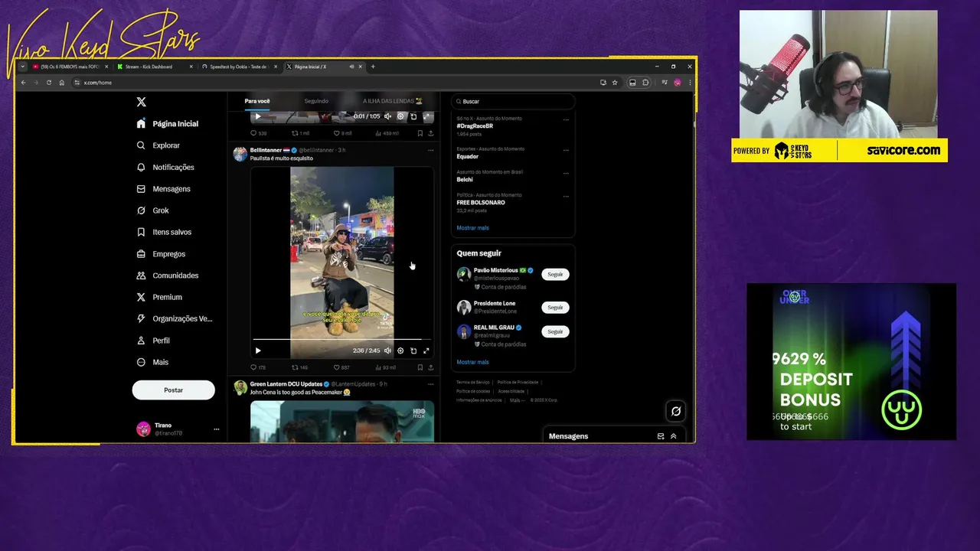Open Perfil in the sidebar
Image resolution: width=980 pixels, height=551 pixels.
(x=153, y=341)
